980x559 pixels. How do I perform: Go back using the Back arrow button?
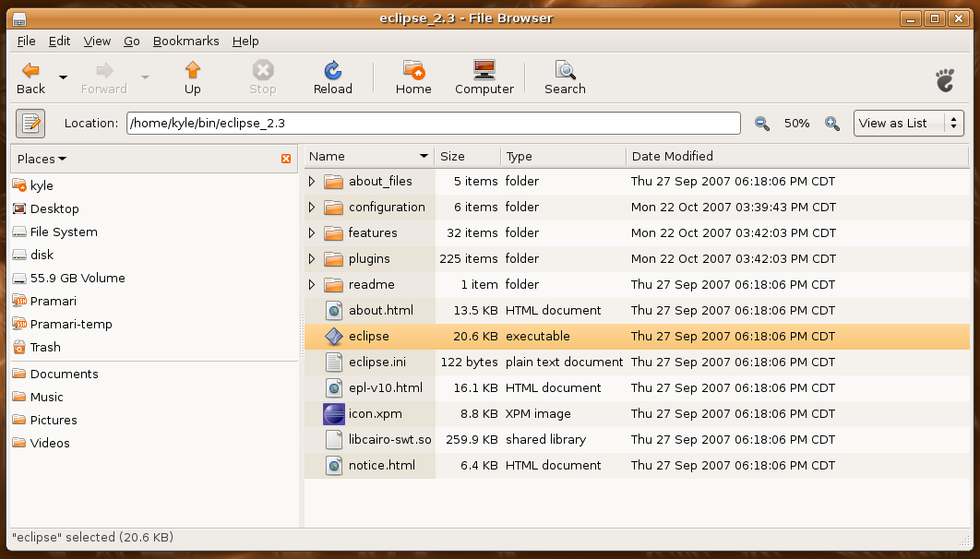point(30,78)
